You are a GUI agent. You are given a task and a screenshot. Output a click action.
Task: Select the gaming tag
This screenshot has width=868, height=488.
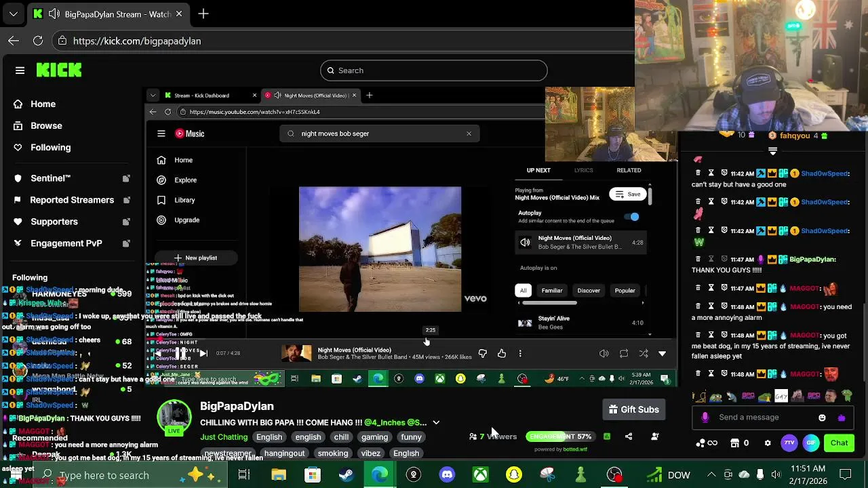click(374, 437)
